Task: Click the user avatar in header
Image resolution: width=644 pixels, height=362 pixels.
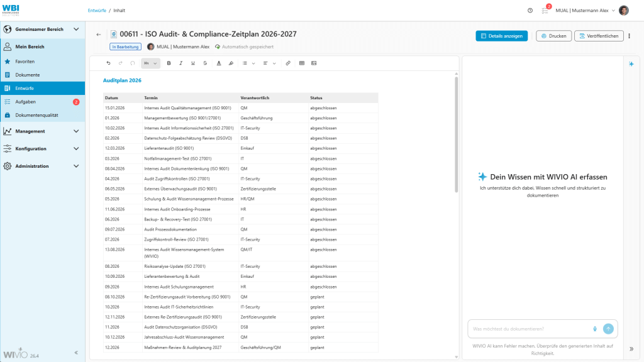Action: pos(623,11)
